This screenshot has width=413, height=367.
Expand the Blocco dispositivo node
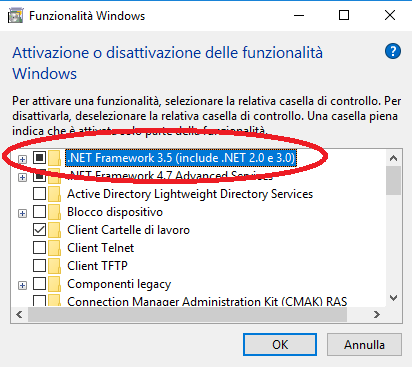pyautogui.click(x=22, y=213)
